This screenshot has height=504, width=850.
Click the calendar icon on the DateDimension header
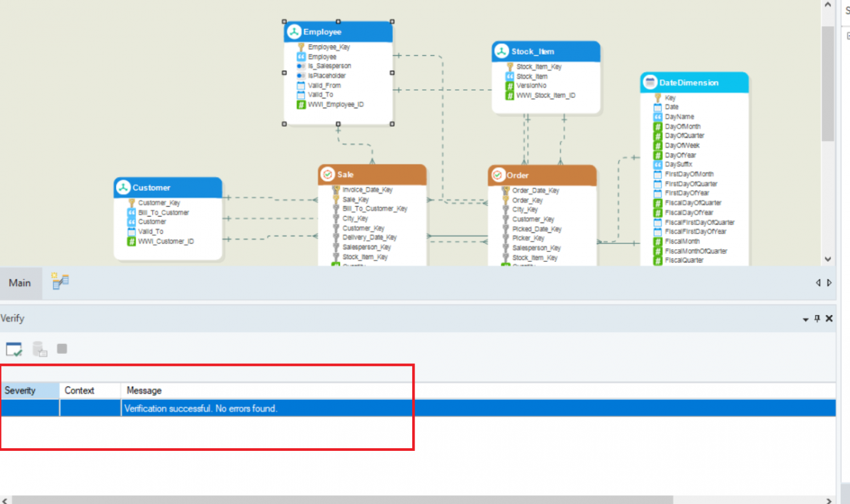pos(650,82)
